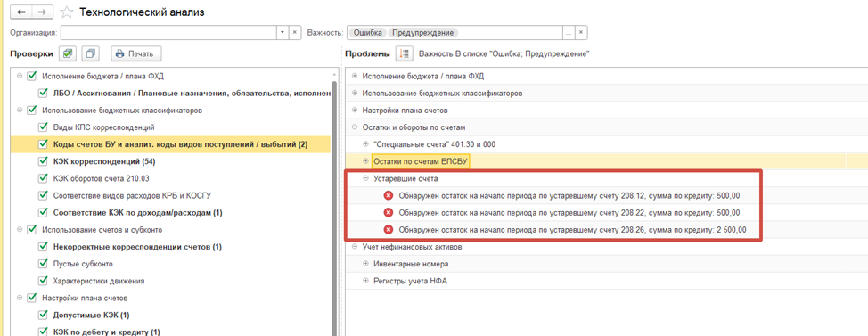Viewport: 868px width, 336px height.
Task: Expand "Специальные счета" 401.30 и 000
Action: click(365, 144)
